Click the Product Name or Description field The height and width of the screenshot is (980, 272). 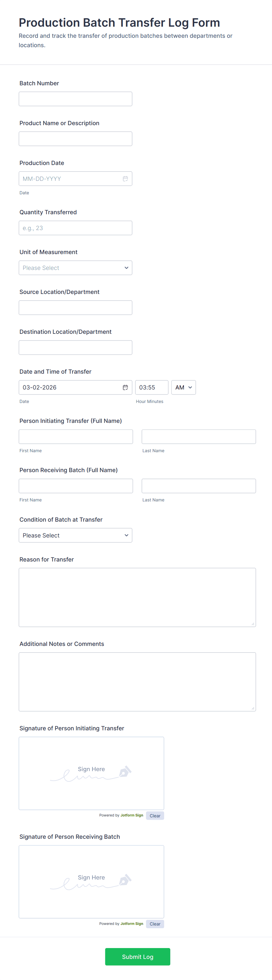point(75,139)
